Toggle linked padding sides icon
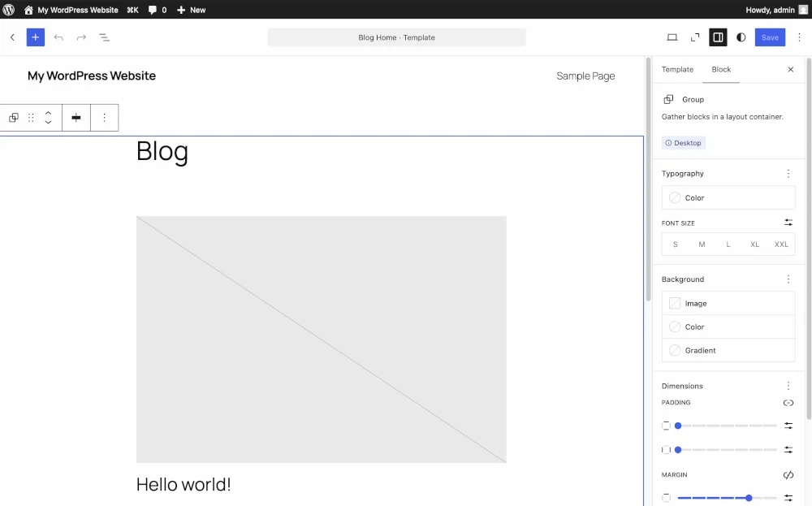 pyautogui.click(x=788, y=403)
